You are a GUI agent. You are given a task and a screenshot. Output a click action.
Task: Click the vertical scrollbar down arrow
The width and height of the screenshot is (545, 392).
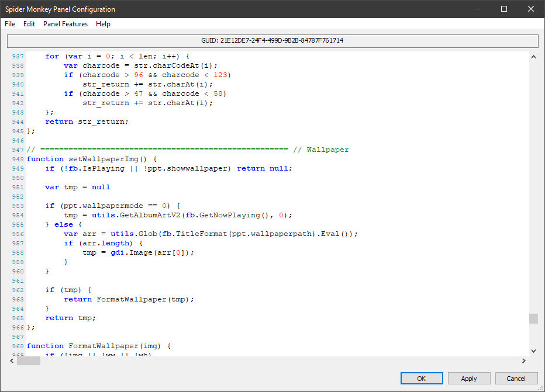(x=533, y=351)
